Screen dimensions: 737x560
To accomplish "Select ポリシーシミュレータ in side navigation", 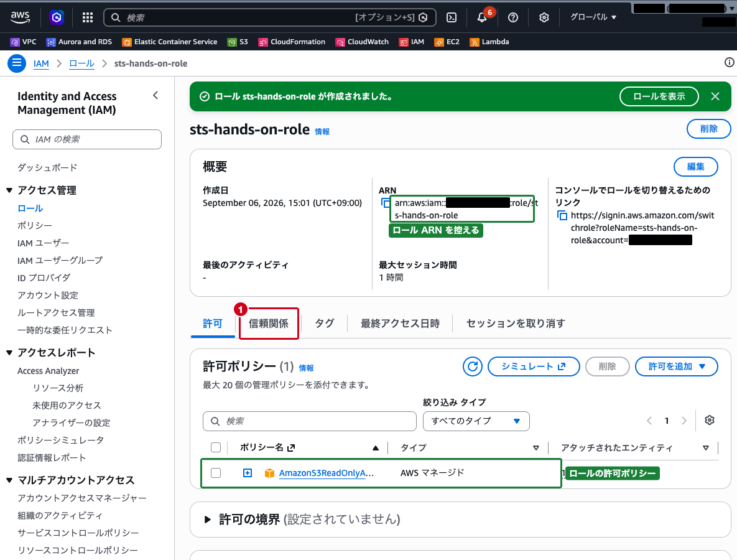I will click(x=60, y=440).
